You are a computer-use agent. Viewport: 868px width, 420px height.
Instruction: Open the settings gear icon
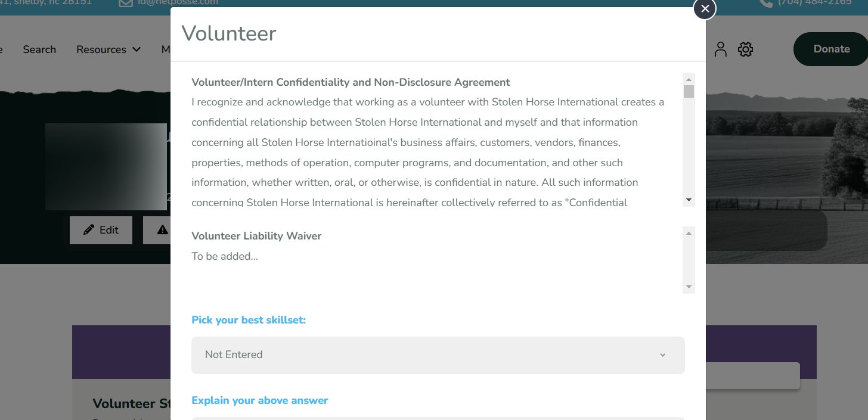tap(745, 49)
